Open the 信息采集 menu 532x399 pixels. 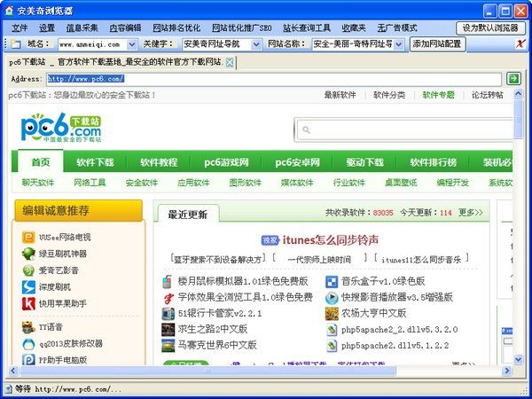click(x=82, y=27)
